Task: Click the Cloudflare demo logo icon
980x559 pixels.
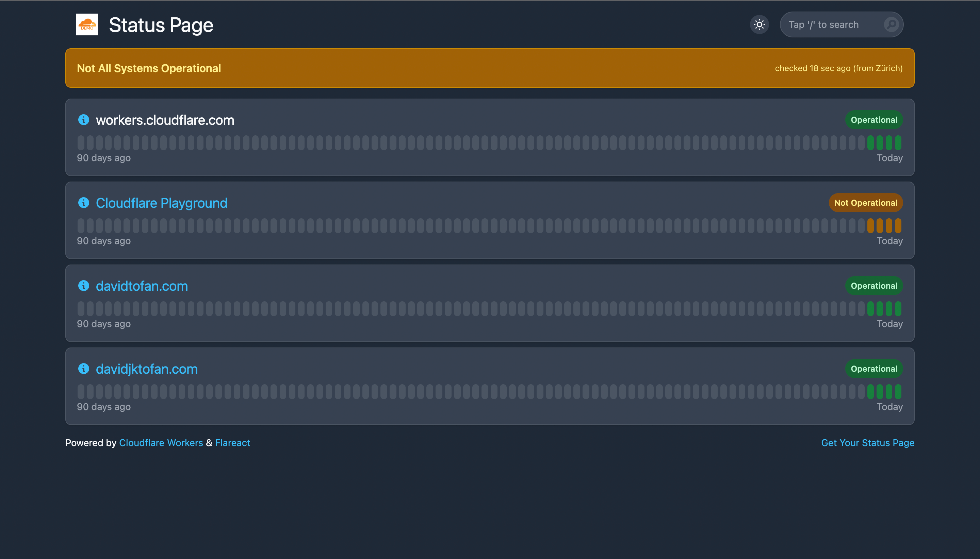Action: [x=87, y=24]
